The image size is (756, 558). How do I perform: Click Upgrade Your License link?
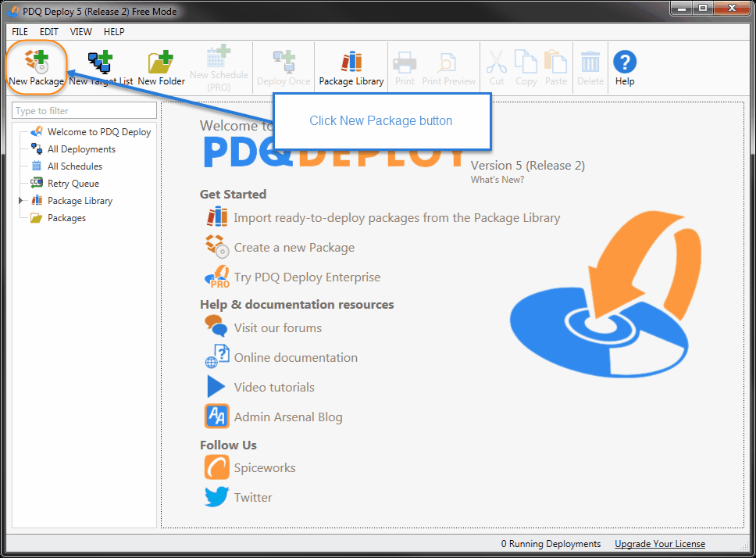(660, 544)
